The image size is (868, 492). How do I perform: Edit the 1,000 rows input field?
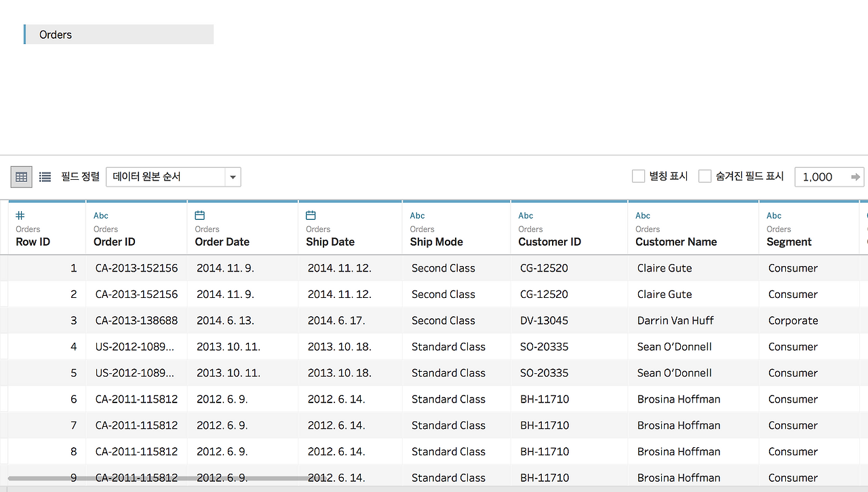pos(822,177)
